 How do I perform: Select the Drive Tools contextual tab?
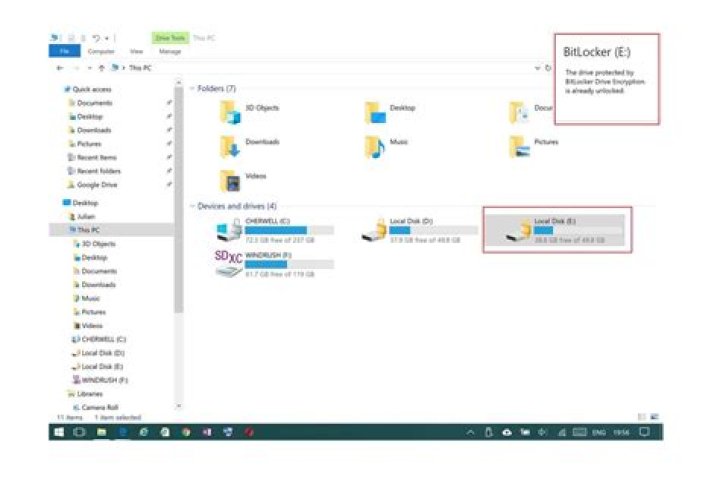pyautogui.click(x=170, y=38)
